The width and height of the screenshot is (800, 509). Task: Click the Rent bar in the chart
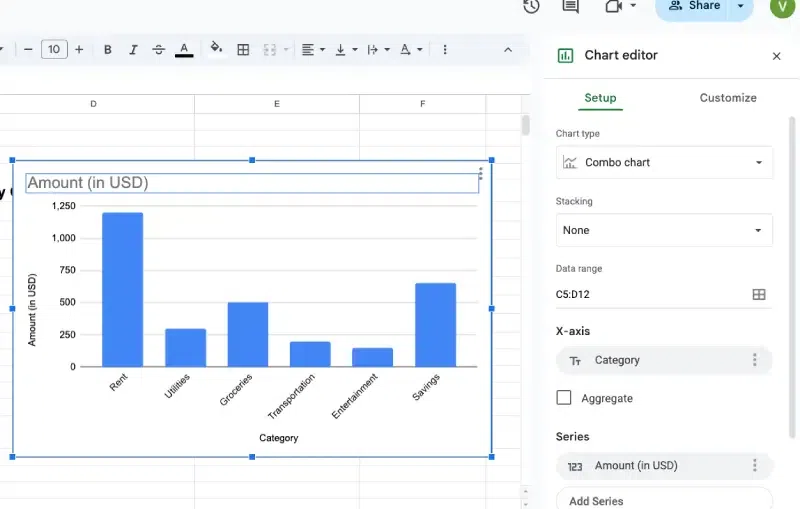click(122, 290)
